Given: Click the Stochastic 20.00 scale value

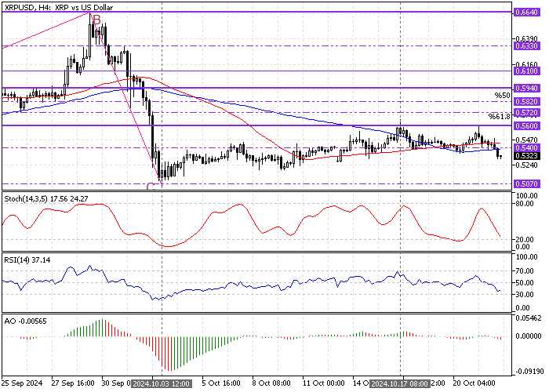Looking at the screenshot, I should click(526, 239).
